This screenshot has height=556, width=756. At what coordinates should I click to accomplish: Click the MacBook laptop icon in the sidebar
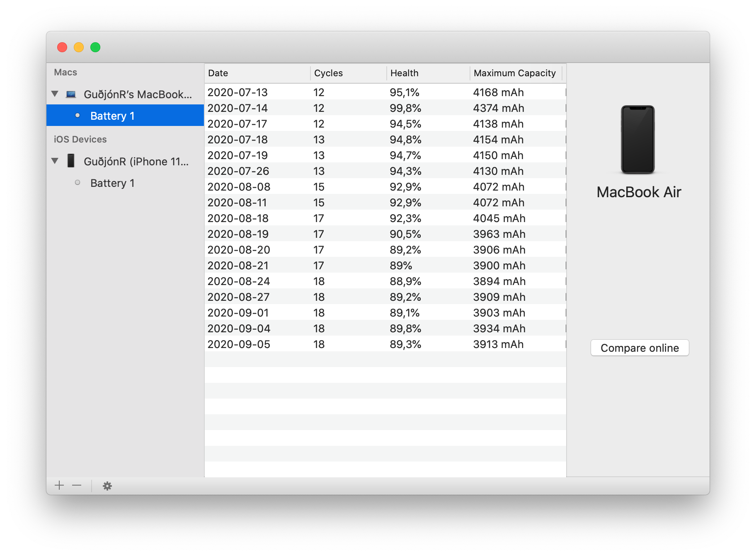[x=71, y=94]
